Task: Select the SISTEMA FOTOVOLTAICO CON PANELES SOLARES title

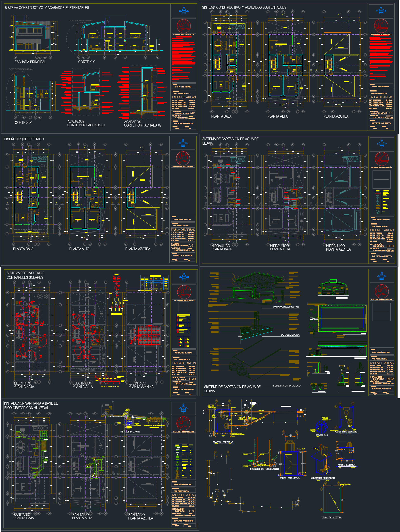Action: click(25, 275)
